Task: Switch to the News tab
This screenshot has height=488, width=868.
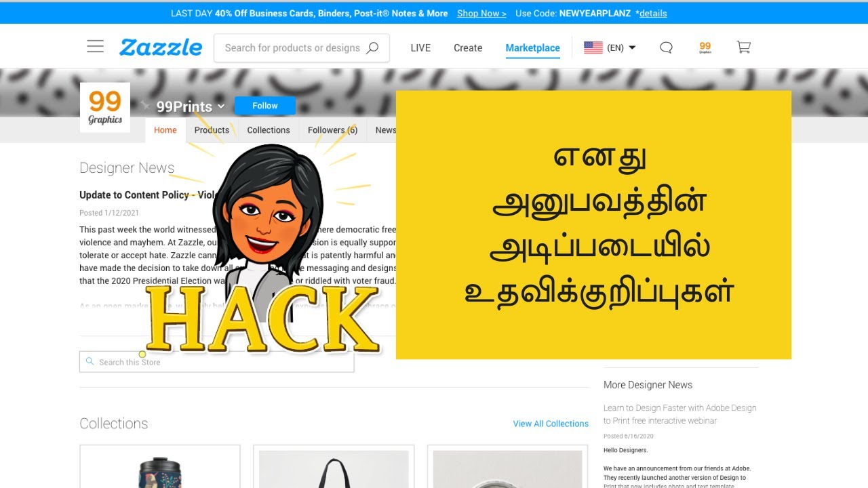Action: tap(385, 130)
